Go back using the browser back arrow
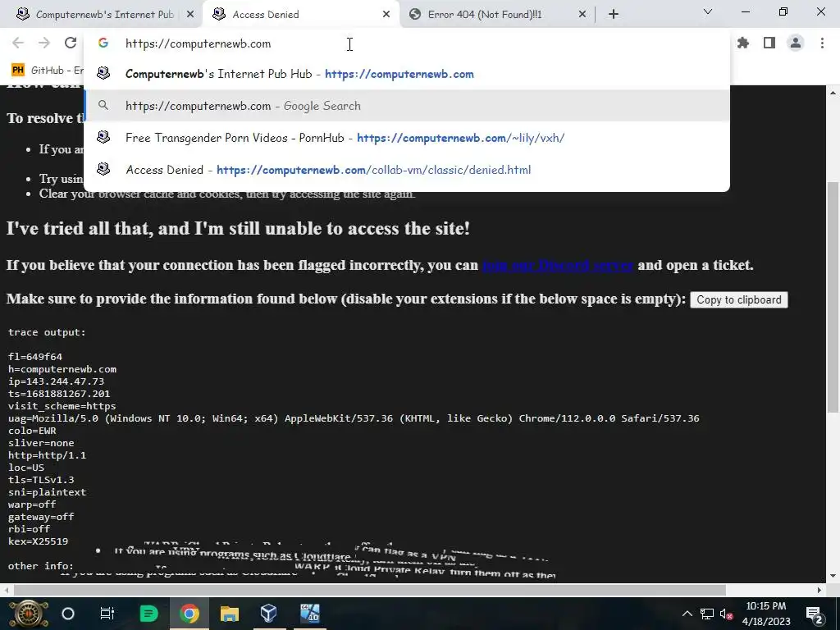840x630 pixels. coord(18,43)
